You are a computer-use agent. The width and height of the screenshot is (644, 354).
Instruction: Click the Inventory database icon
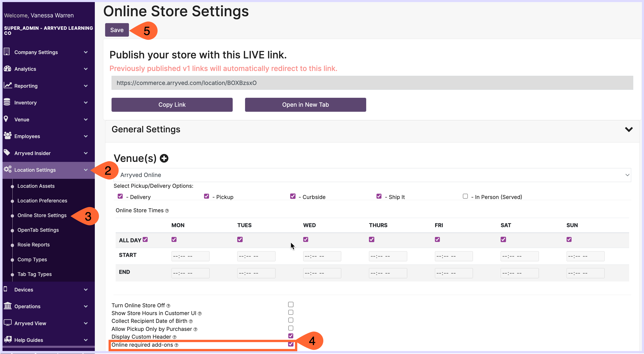(x=7, y=102)
